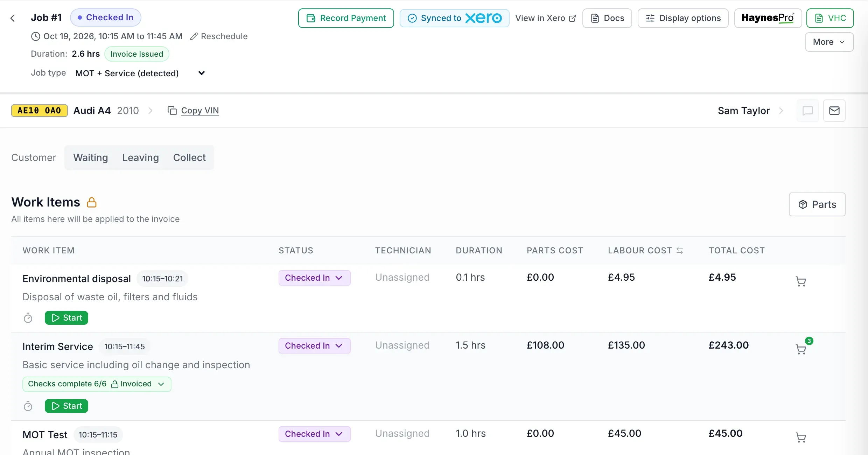Click Interim Service total £243.00
The image size is (868, 455).
pyautogui.click(x=729, y=345)
